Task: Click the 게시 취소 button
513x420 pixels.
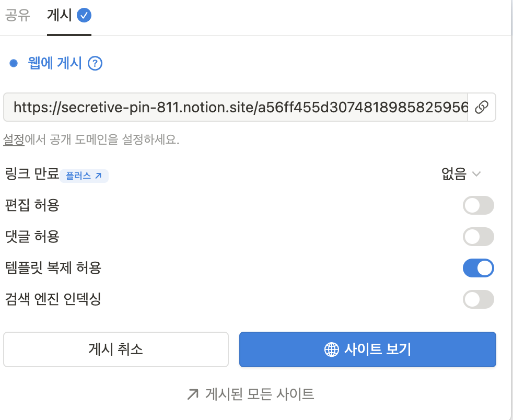Action: [x=116, y=349]
